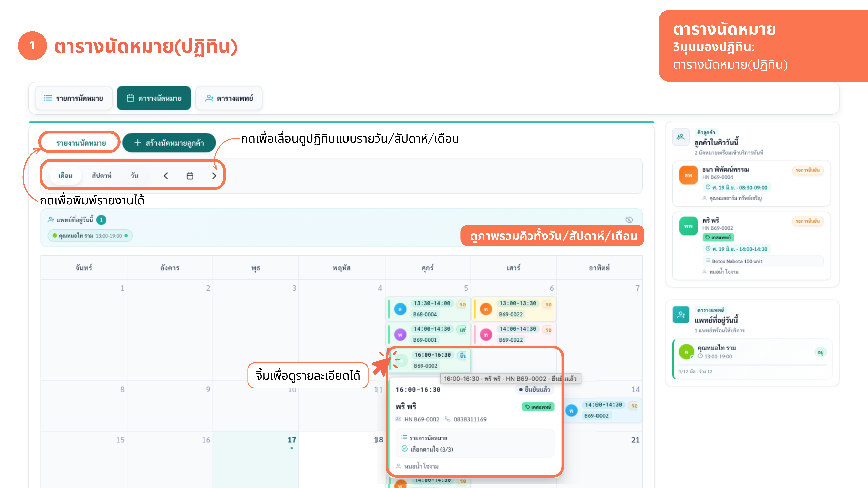Click HN B69-0002 in the appointment popup

[422, 419]
